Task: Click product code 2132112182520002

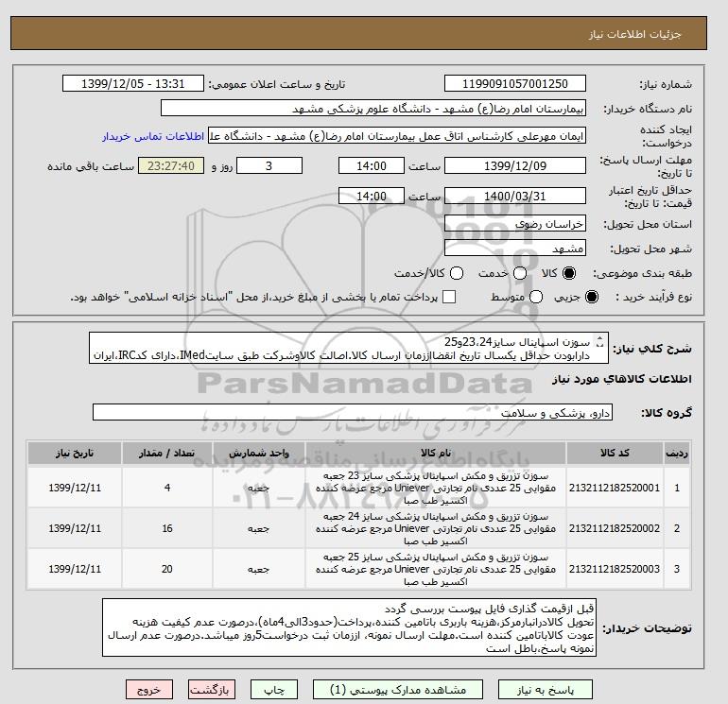Action: (x=615, y=528)
